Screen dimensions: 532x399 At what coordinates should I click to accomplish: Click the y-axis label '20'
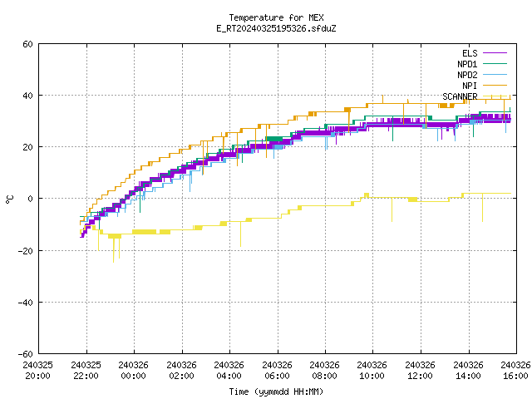[x=27, y=147]
